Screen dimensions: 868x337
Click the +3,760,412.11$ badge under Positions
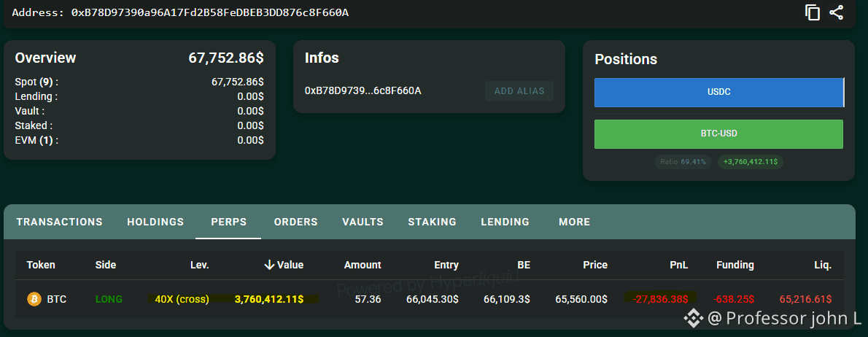[750, 162]
